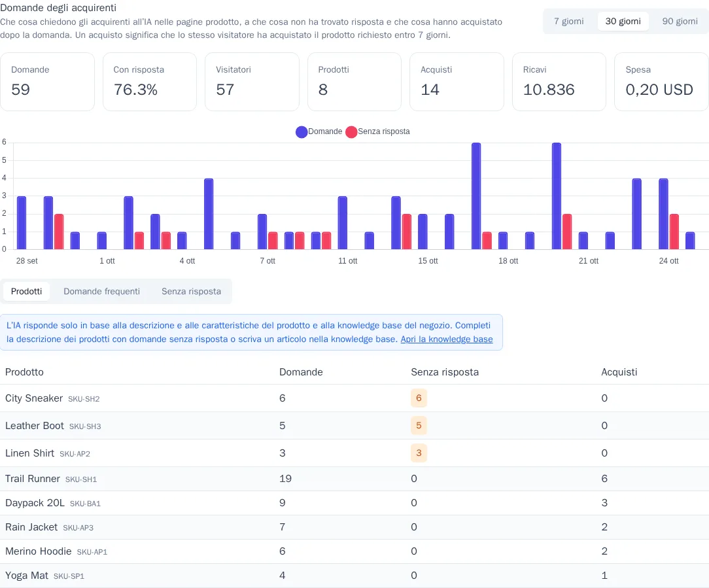Click the blue Domande legend swatch
The image size is (709, 588).
coord(302,131)
